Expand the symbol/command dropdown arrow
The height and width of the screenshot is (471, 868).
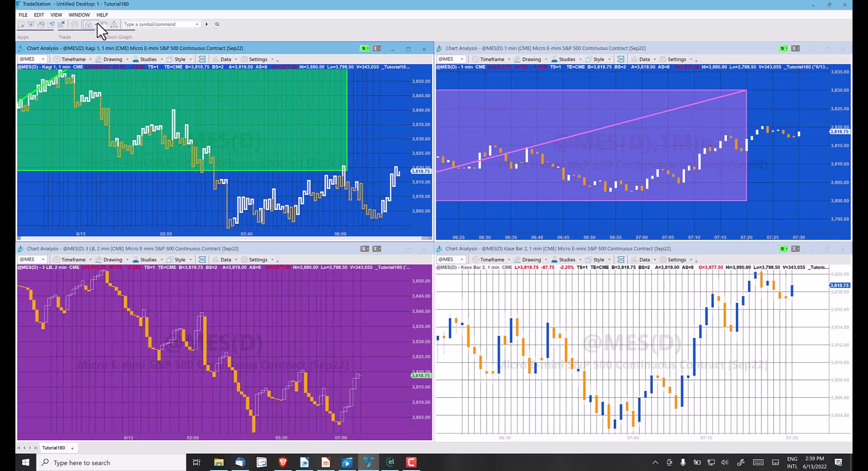(x=197, y=24)
